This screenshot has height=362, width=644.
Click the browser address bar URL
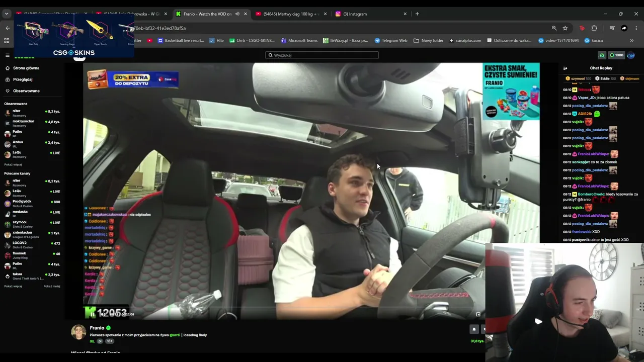coord(160,28)
